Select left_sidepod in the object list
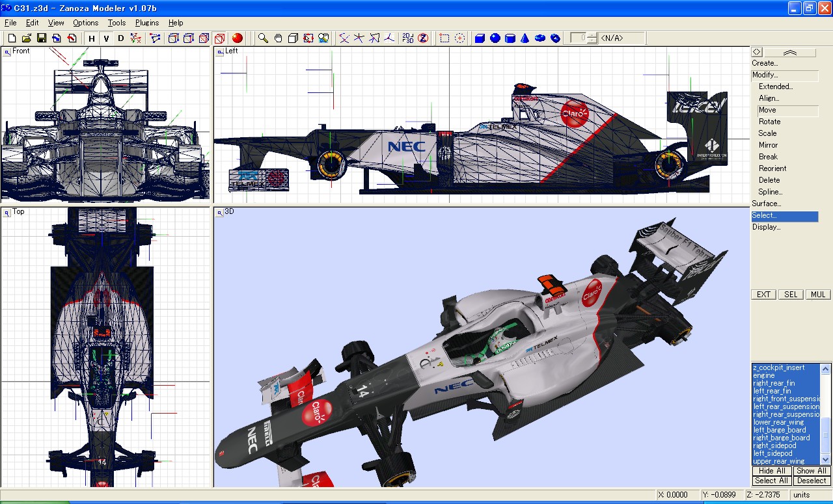Viewport: 833px width, 504px height. (772, 453)
